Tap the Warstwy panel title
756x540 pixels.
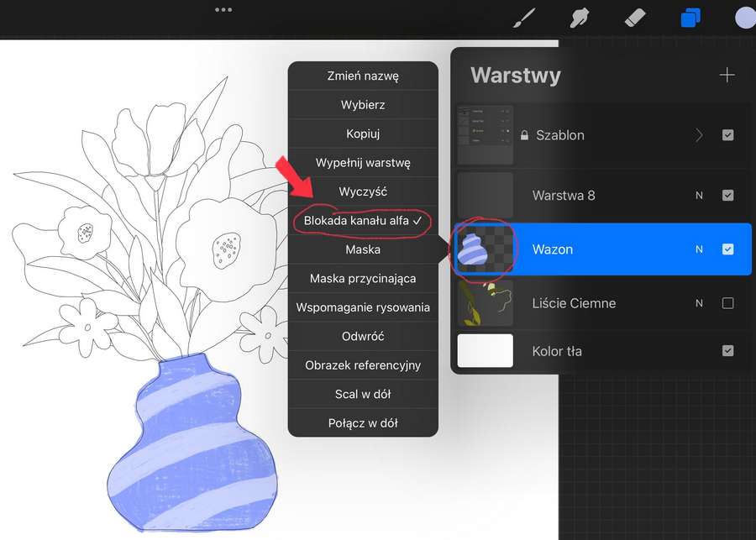tap(516, 76)
